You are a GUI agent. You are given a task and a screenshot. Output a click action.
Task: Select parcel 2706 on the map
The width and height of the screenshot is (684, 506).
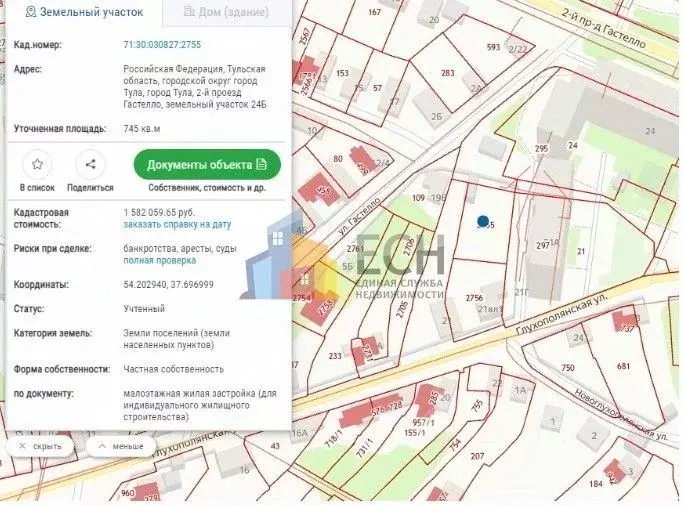[410, 249]
